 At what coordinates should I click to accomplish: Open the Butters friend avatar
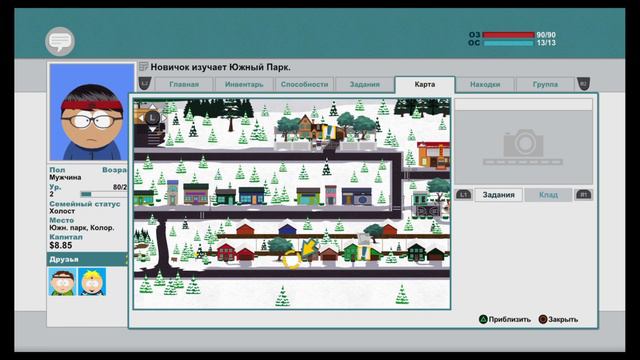(x=92, y=281)
